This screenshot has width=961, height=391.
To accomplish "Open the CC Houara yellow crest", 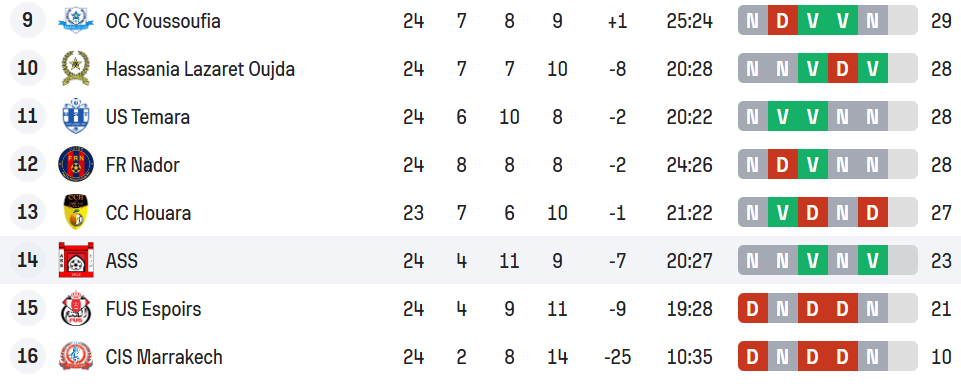I will tap(76, 212).
